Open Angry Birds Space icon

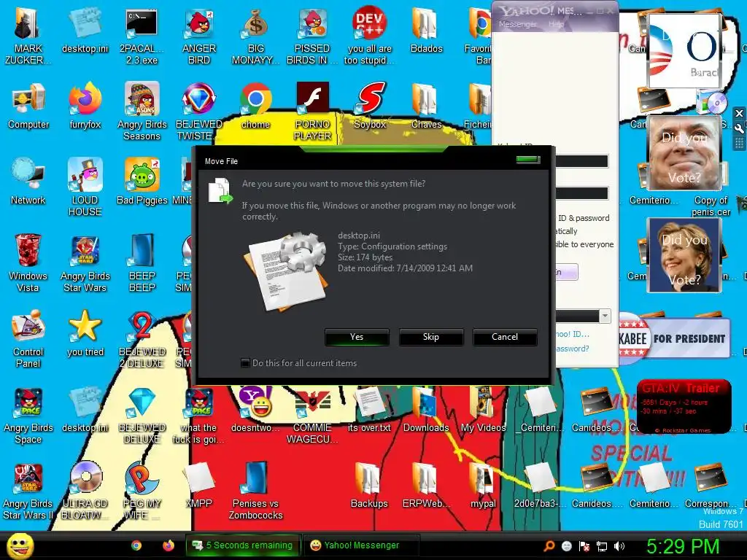point(28,415)
